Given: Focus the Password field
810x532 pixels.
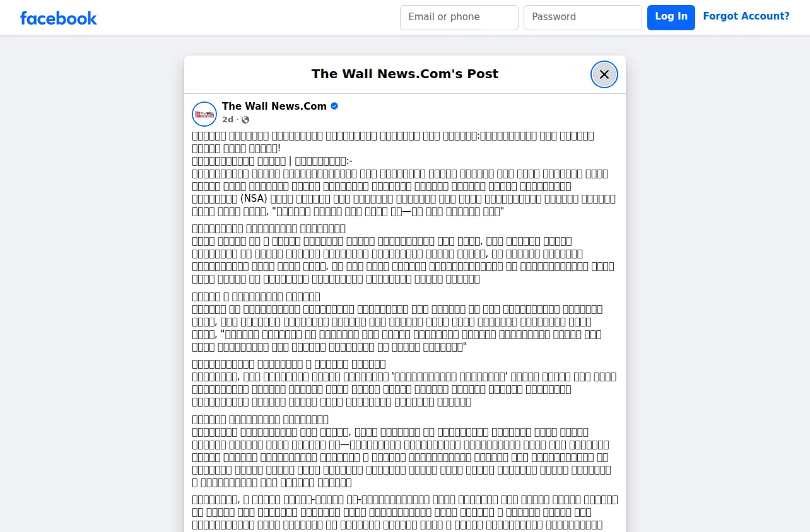Looking at the screenshot, I should tap(583, 18).
